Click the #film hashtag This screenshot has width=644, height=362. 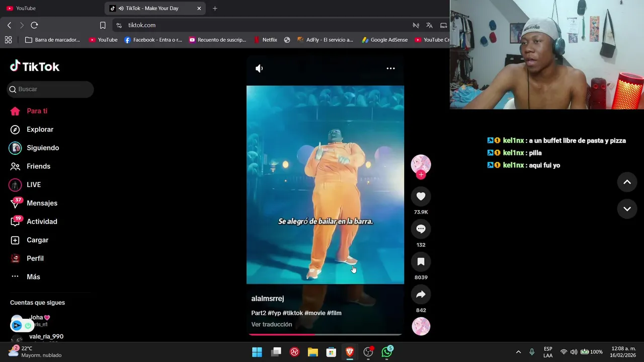click(x=334, y=313)
